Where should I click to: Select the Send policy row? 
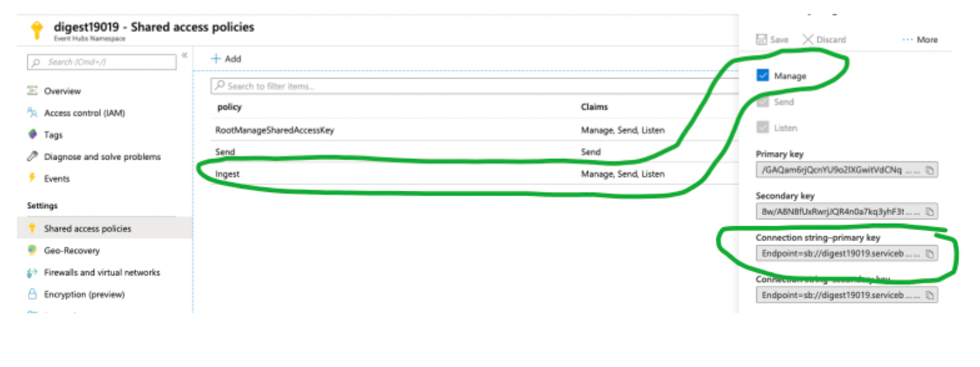click(x=475, y=151)
